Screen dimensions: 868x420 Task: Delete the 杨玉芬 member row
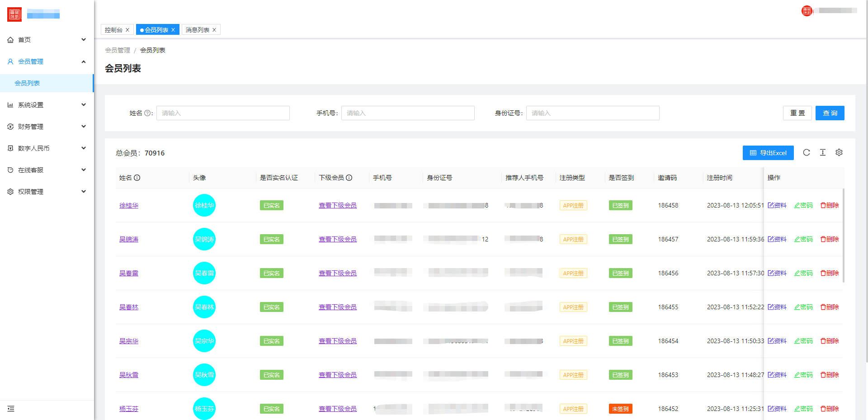tap(830, 409)
